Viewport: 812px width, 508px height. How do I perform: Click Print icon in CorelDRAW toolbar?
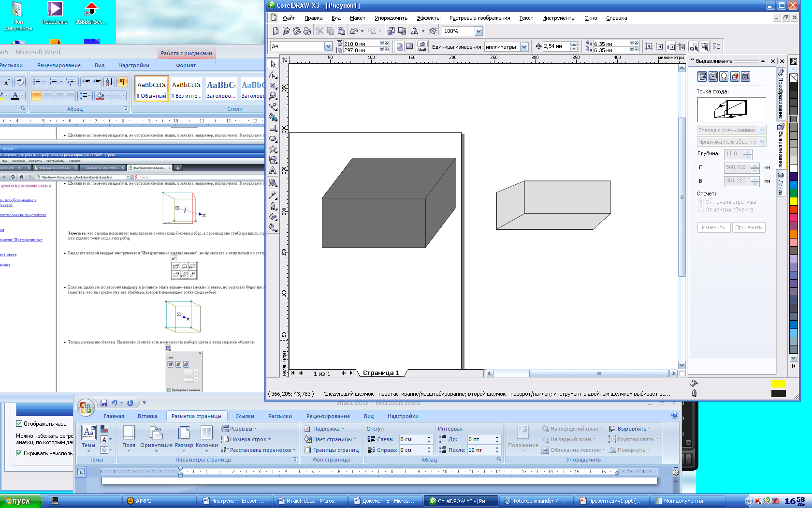307,31
